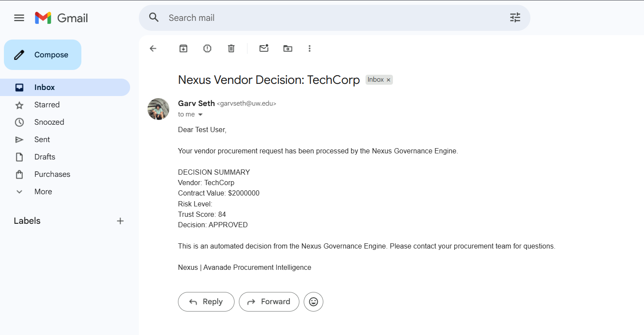Remove the Inbox label from the message
644x335 pixels.
389,80
